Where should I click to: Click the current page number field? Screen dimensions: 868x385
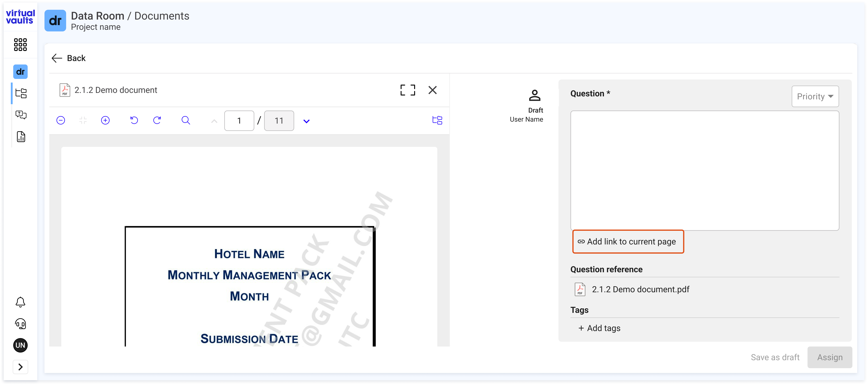pos(239,121)
